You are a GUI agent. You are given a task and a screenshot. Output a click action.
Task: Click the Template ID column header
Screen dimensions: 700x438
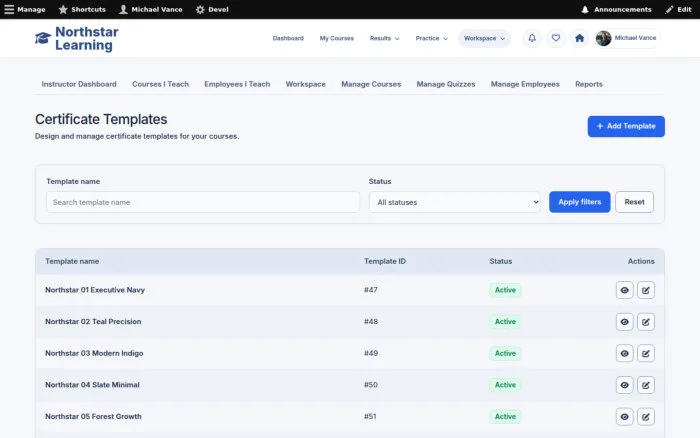pyautogui.click(x=385, y=261)
